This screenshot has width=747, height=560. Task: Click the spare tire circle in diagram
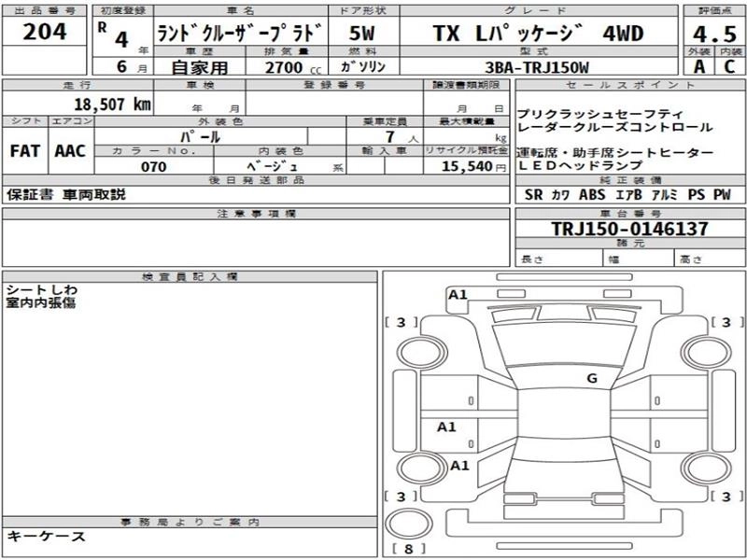click(408, 524)
